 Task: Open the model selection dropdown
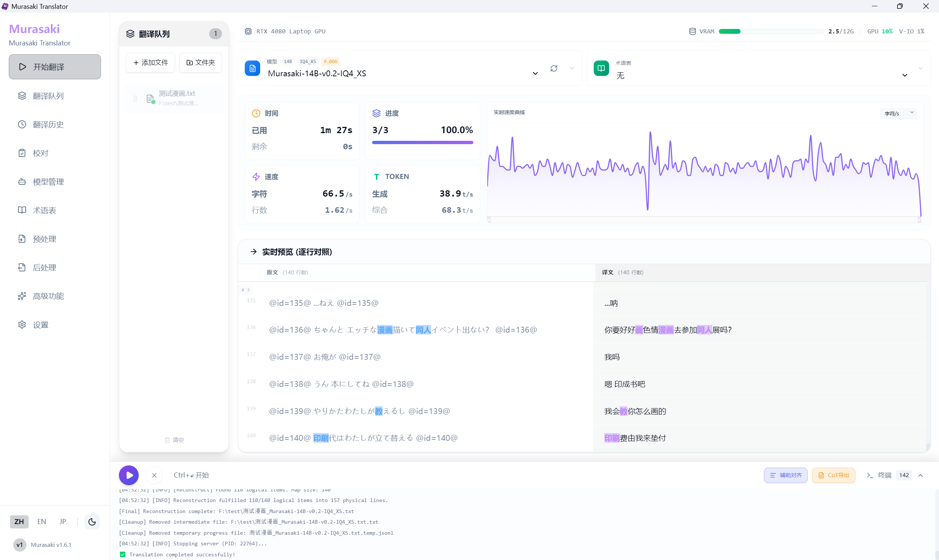pos(535,73)
